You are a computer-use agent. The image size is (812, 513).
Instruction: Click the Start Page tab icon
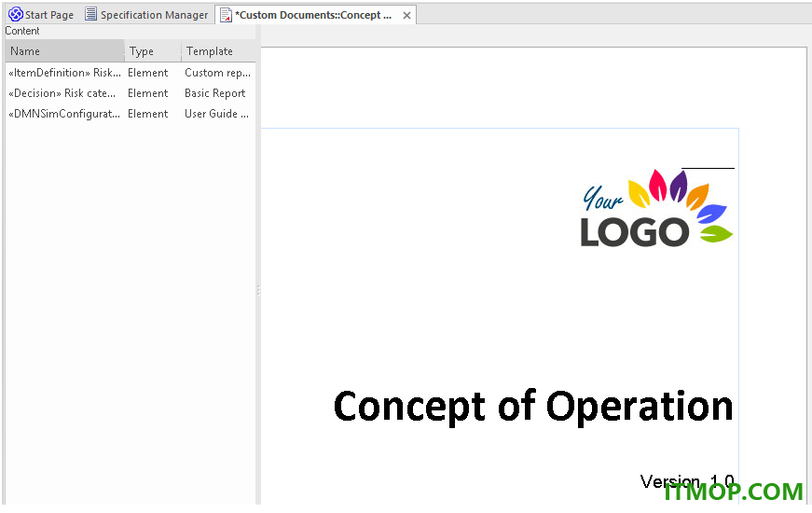point(16,15)
